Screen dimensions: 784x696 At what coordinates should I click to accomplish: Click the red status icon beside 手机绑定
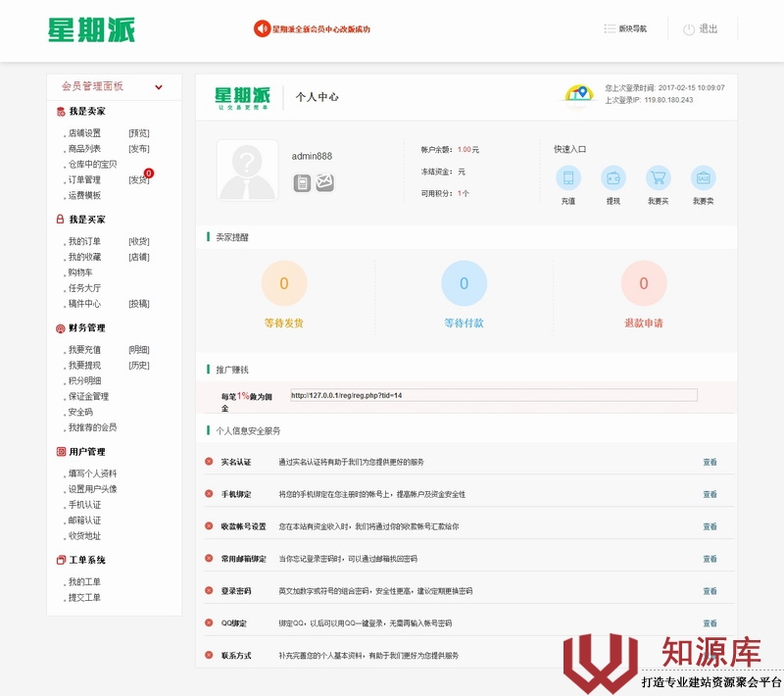click(x=209, y=494)
